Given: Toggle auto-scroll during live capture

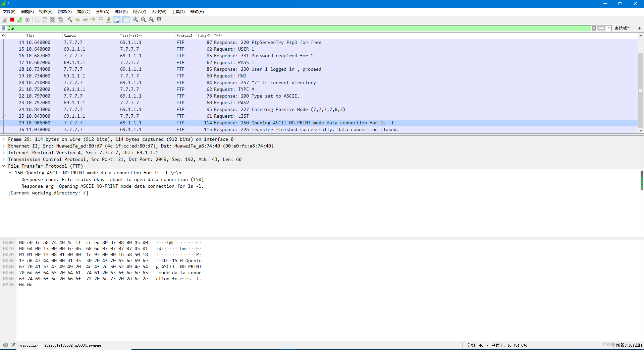Looking at the screenshot, I should (x=117, y=20).
